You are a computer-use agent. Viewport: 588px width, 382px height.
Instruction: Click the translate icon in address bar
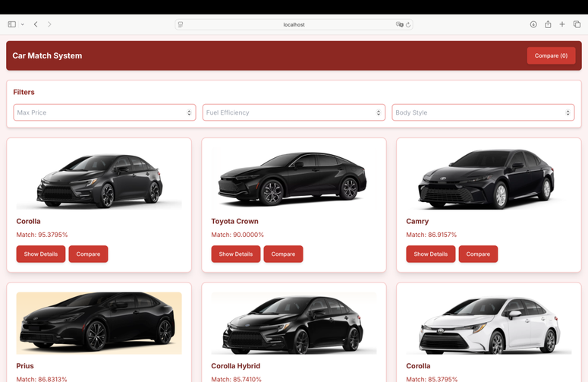pos(399,24)
